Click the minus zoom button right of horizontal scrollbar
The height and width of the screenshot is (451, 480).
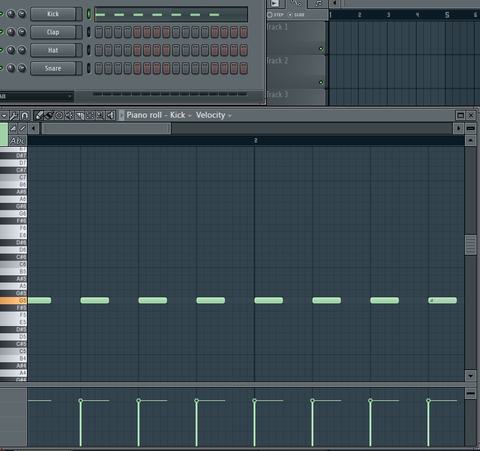(471, 128)
